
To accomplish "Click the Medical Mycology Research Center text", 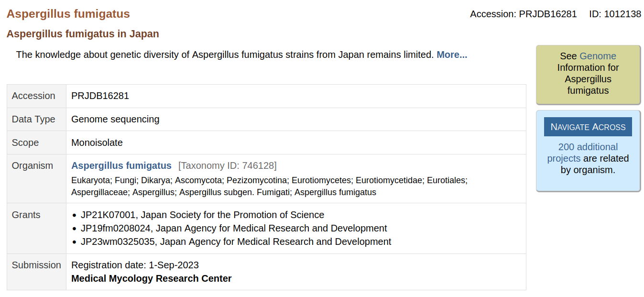I will pos(151,279).
